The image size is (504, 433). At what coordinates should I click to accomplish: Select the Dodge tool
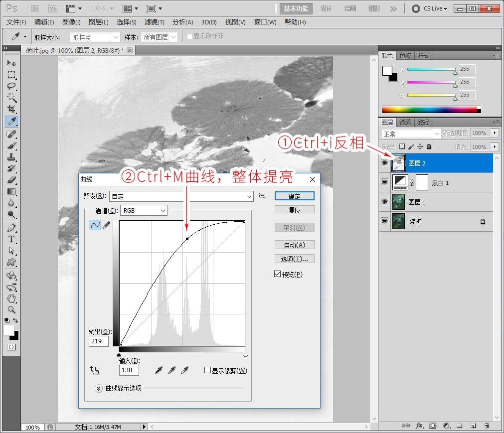pyautogui.click(x=11, y=215)
